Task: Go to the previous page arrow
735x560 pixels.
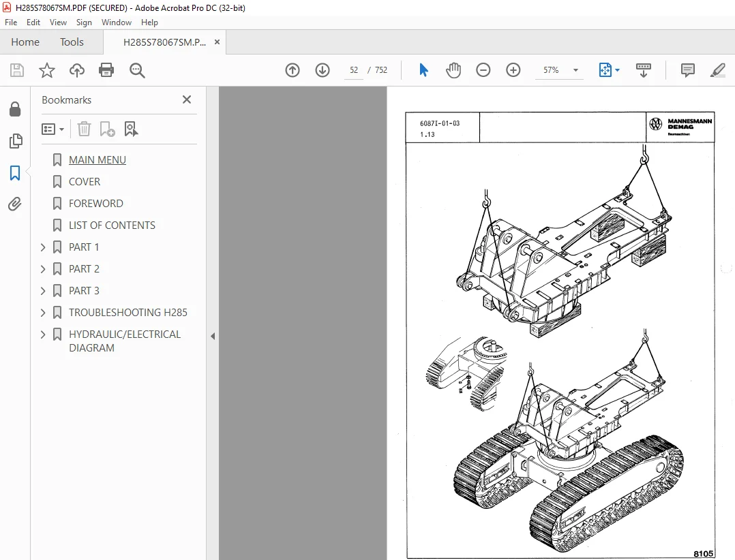Action: click(292, 70)
